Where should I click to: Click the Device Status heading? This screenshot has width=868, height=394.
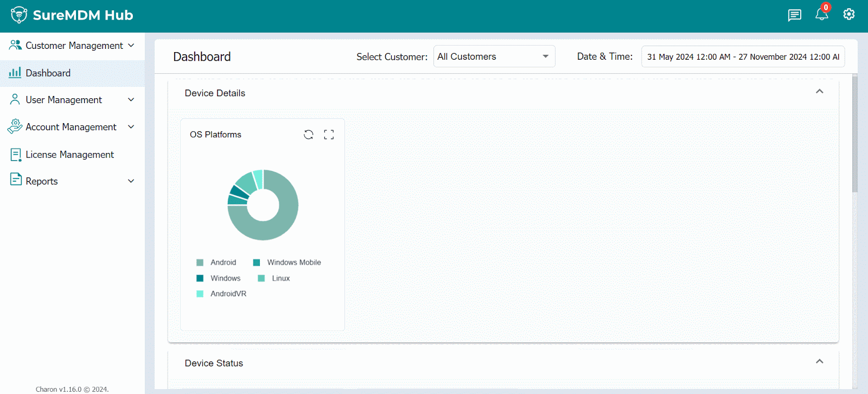214,364
